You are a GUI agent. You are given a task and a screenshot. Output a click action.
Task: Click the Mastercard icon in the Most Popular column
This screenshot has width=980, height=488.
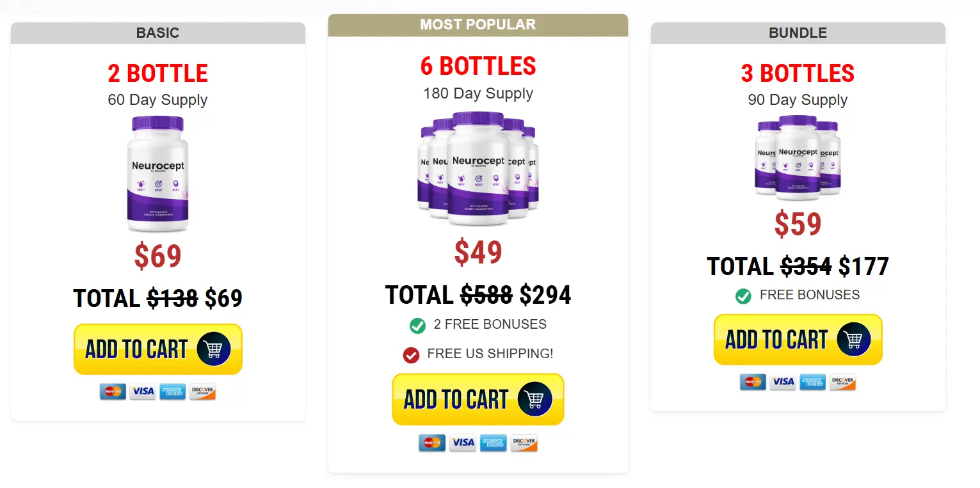coord(433,443)
